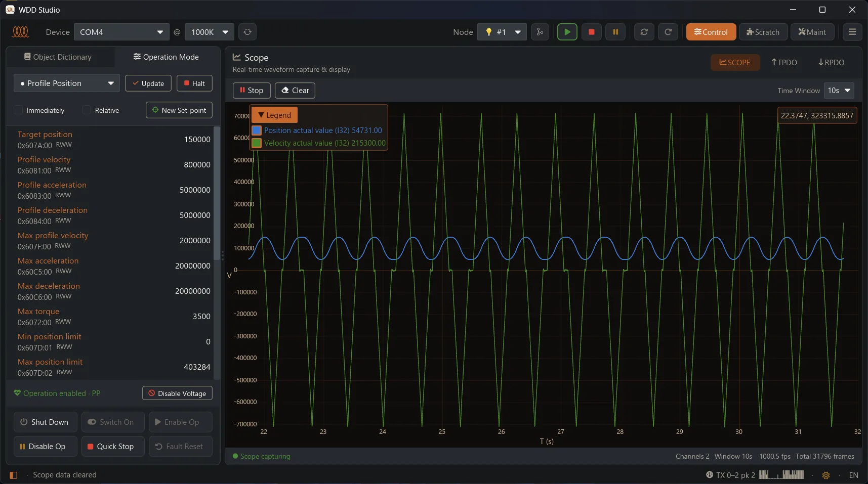Toggle the Immediately checkbox
Screen dimensions: 868x484
18,110
